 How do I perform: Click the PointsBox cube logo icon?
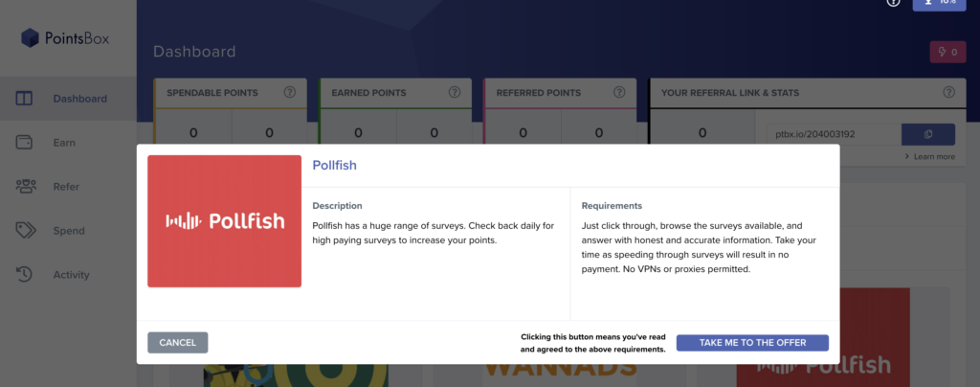[x=30, y=38]
